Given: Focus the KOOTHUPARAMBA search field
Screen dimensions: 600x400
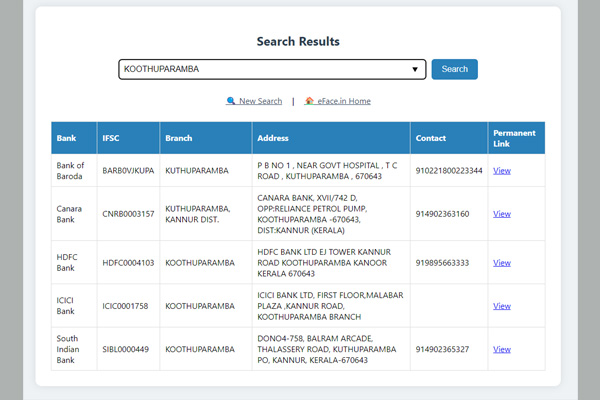Looking at the screenshot, I should (x=272, y=69).
